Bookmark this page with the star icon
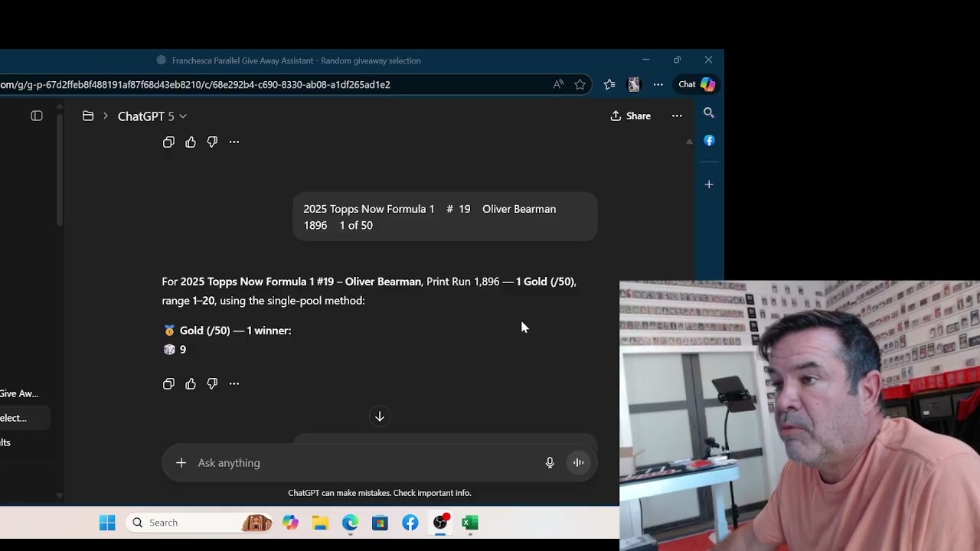 point(580,84)
